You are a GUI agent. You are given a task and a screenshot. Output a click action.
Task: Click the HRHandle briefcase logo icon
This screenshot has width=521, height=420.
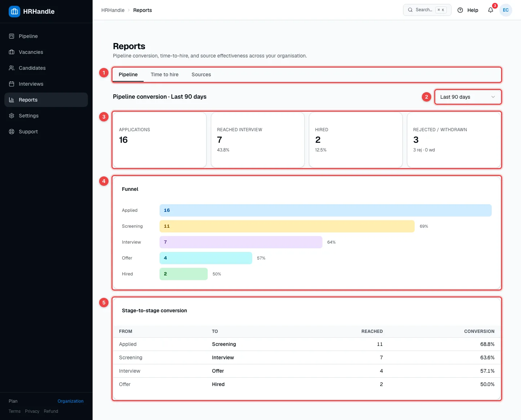coord(14,12)
